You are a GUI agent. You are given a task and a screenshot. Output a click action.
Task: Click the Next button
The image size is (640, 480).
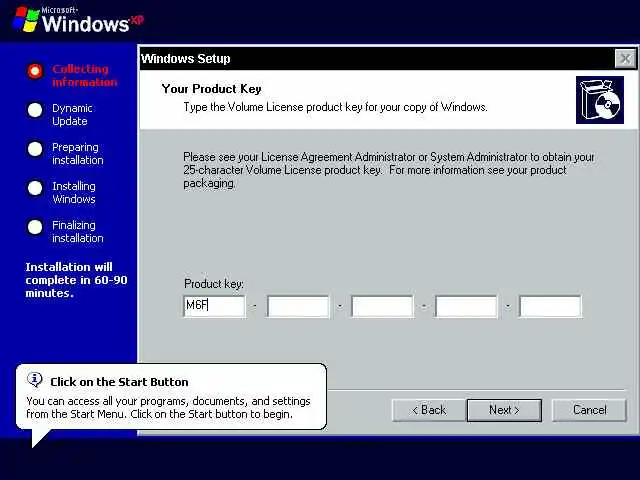pyautogui.click(x=504, y=410)
